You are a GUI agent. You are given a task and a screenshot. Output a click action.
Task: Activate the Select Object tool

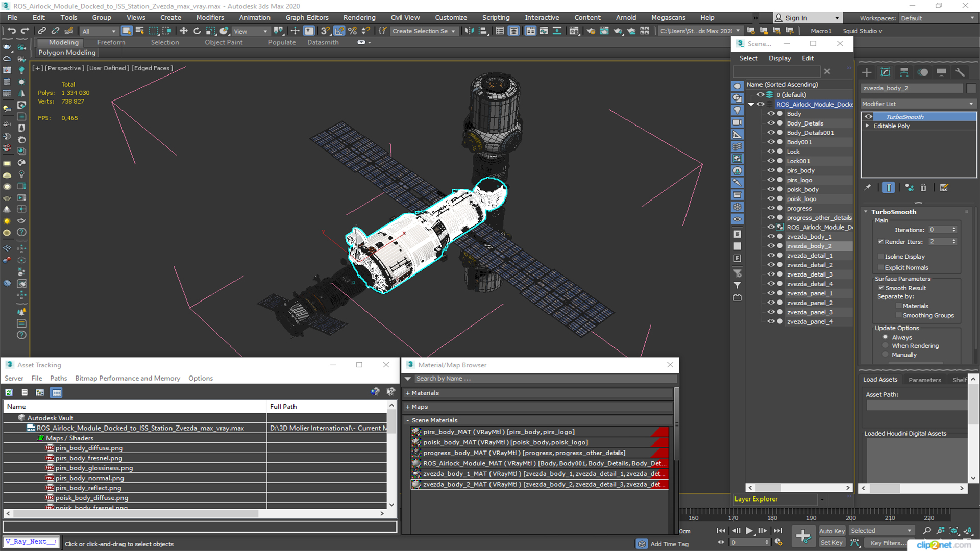pos(127,31)
